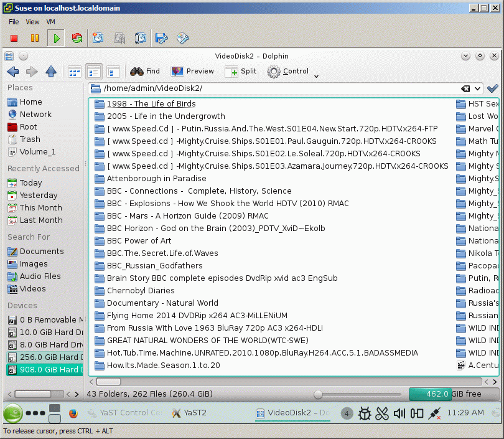Select the 0 B Removable Media device

[x=44, y=319]
